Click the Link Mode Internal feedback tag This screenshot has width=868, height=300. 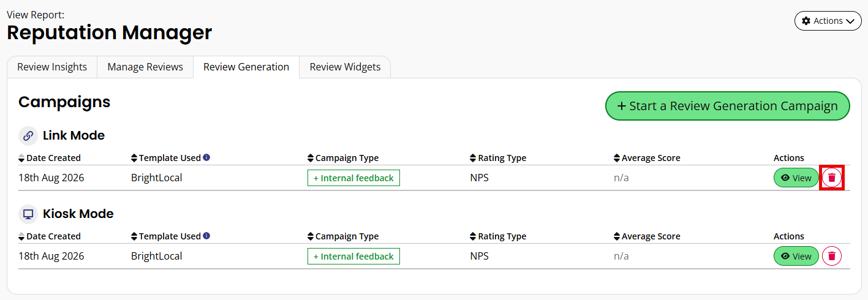coord(353,178)
